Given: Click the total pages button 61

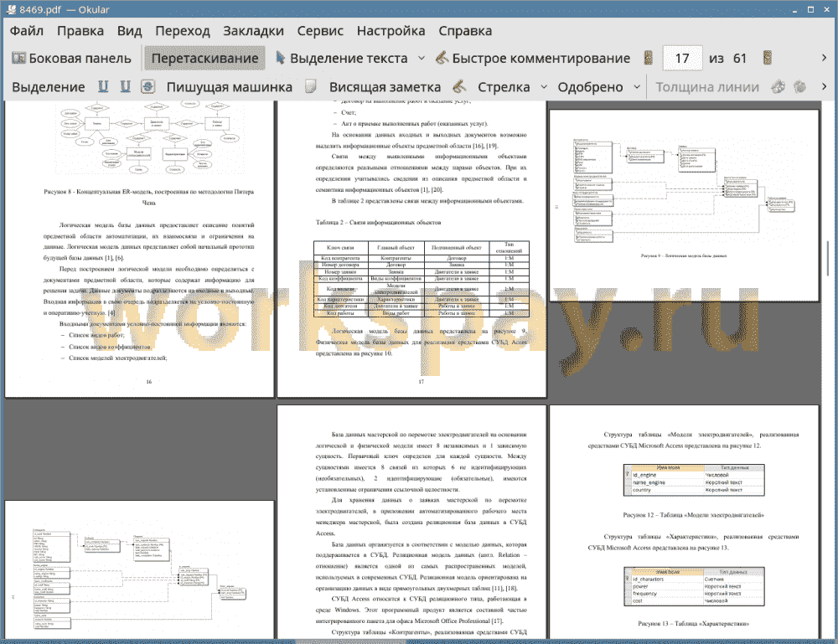Looking at the screenshot, I should pyautogui.click(x=740, y=59).
